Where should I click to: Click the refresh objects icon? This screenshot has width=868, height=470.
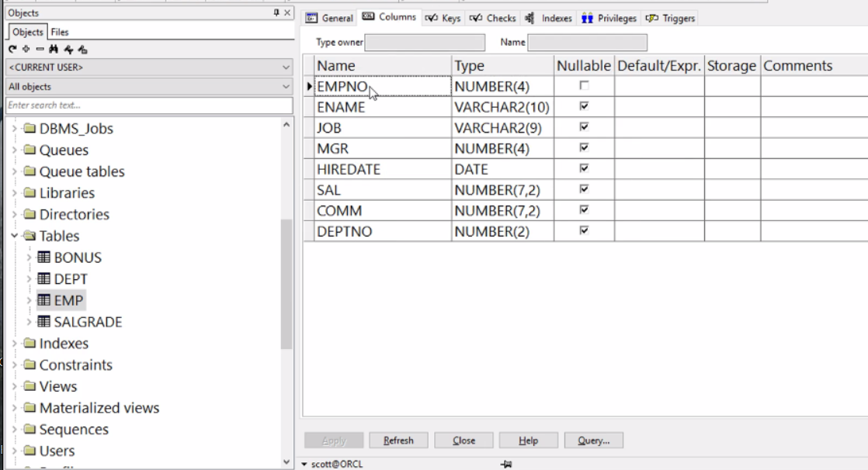pyautogui.click(x=12, y=49)
